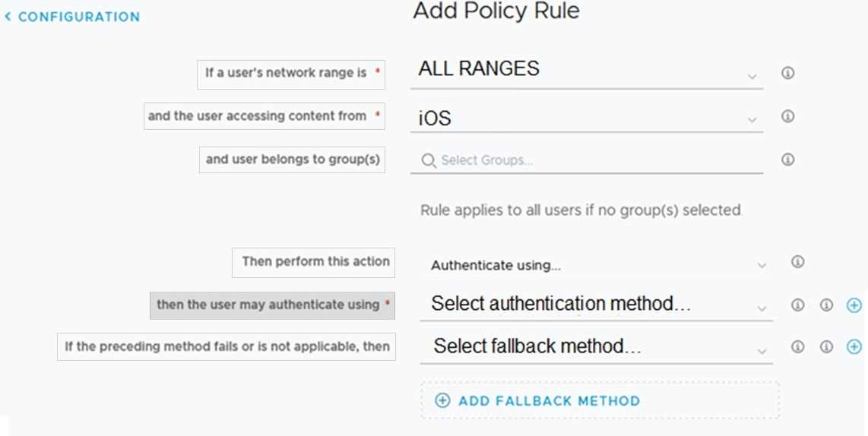Click plus icon in fallback method row
This screenshot has height=436, width=868.
pyautogui.click(x=854, y=347)
